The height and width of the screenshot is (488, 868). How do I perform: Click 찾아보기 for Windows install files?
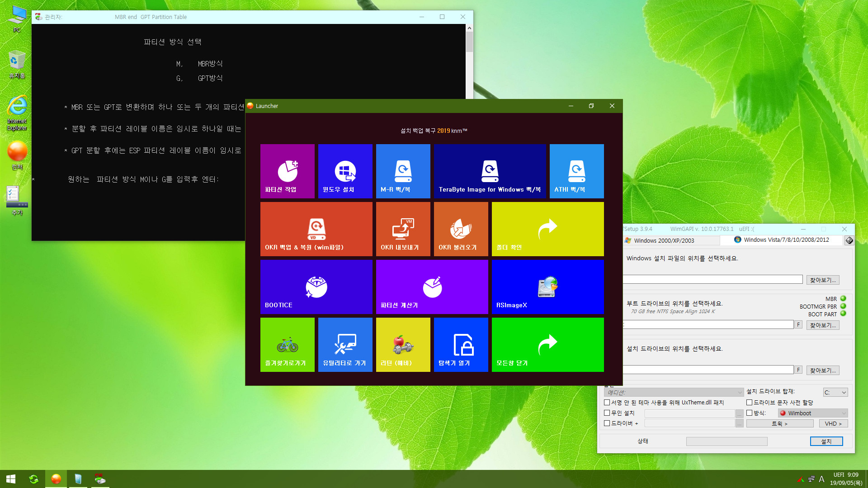click(823, 280)
